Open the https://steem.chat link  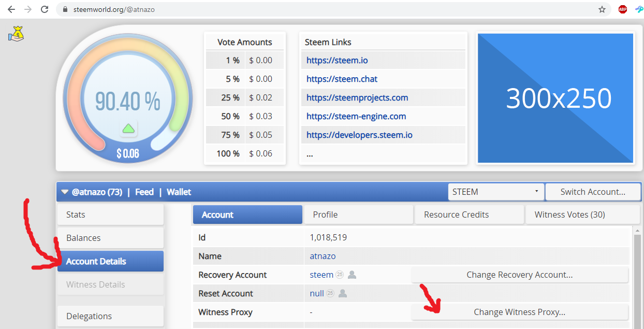[x=342, y=79]
